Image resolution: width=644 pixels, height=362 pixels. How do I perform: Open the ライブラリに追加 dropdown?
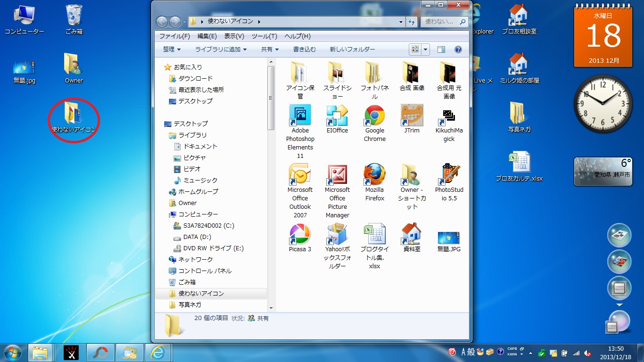point(221,49)
